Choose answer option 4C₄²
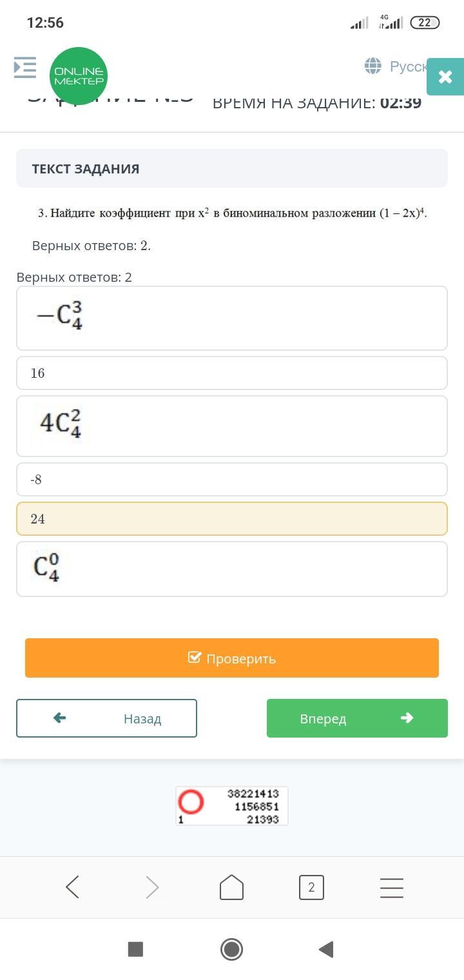Screen dimensions: 464x980 [x=232, y=426]
